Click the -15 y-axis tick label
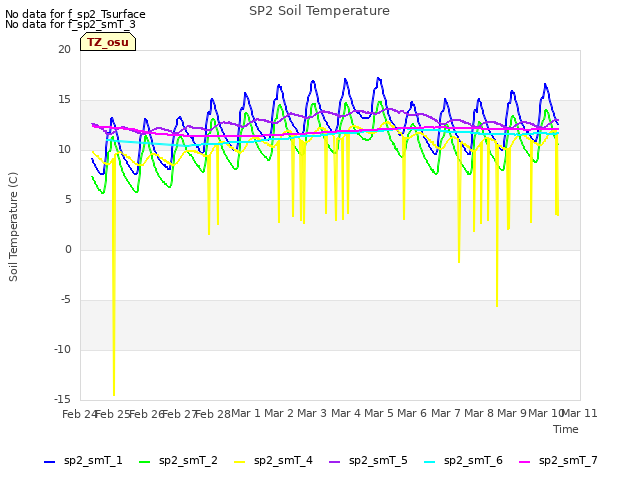 tap(62, 399)
